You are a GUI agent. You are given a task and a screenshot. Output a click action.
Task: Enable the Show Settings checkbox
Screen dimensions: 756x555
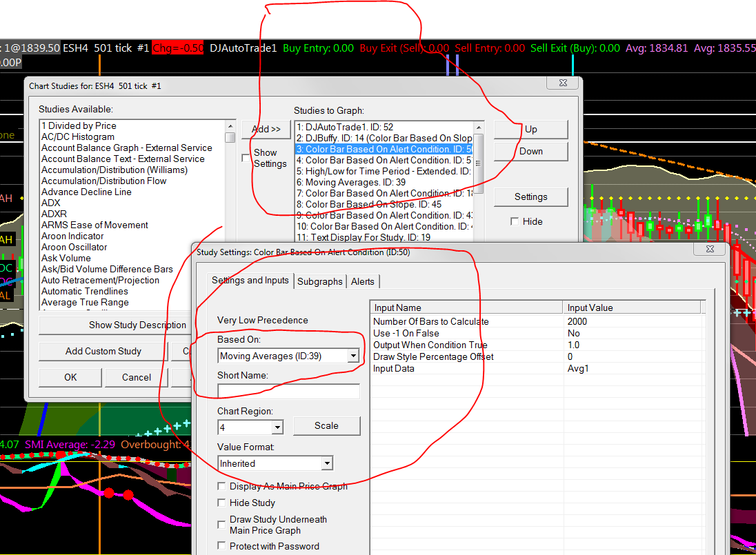tap(246, 159)
